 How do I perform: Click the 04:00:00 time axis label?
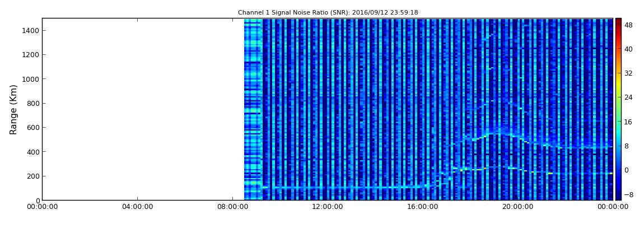coord(138,207)
